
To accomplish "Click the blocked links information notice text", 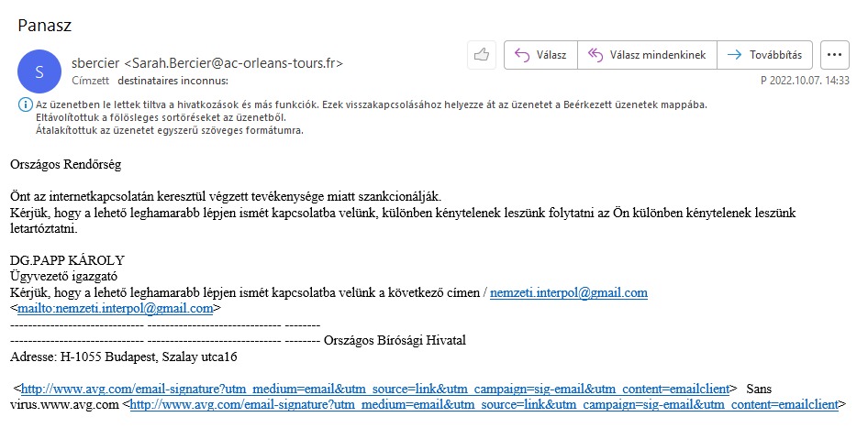I will click(x=372, y=104).
